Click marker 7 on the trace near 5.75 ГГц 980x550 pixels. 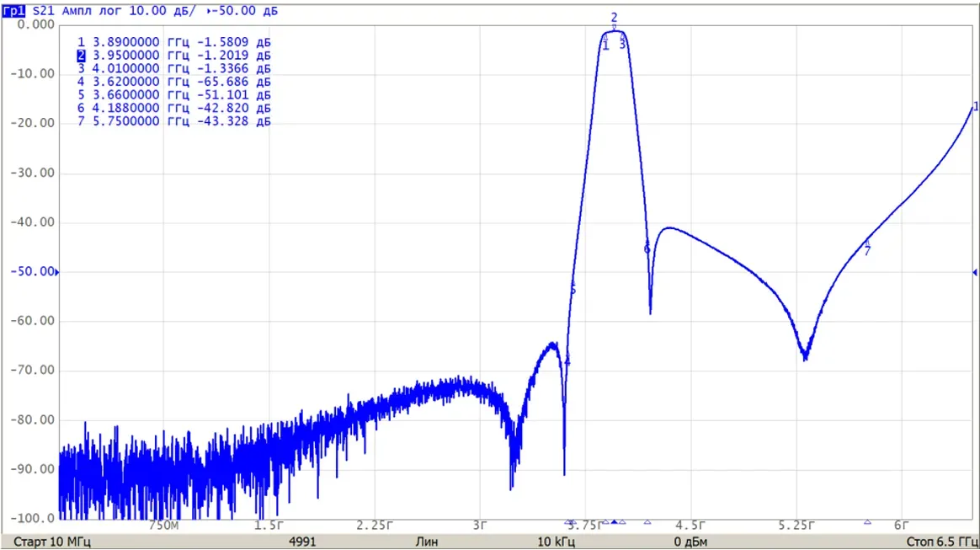[x=867, y=248]
